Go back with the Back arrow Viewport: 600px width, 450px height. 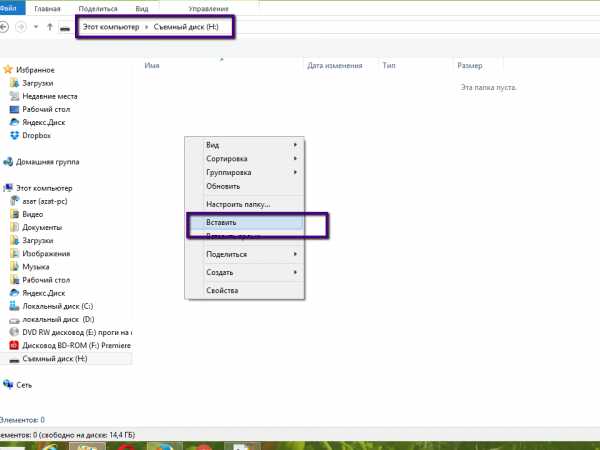pos(6,26)
